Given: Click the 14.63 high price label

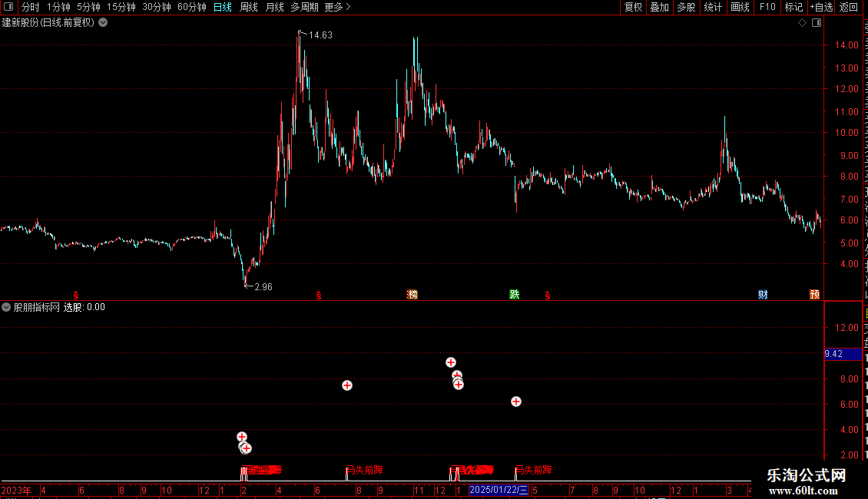Looking at the screenshot, I should pos(320,35).
